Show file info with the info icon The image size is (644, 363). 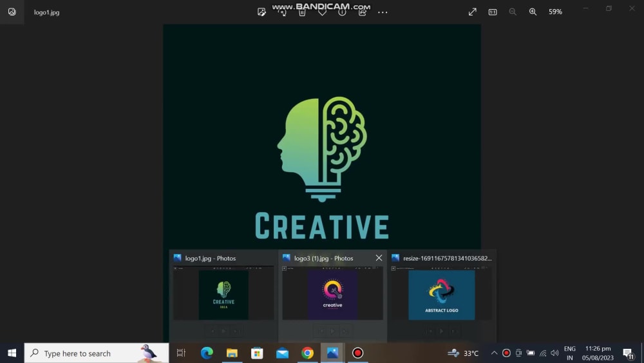[x=342, y=12]
